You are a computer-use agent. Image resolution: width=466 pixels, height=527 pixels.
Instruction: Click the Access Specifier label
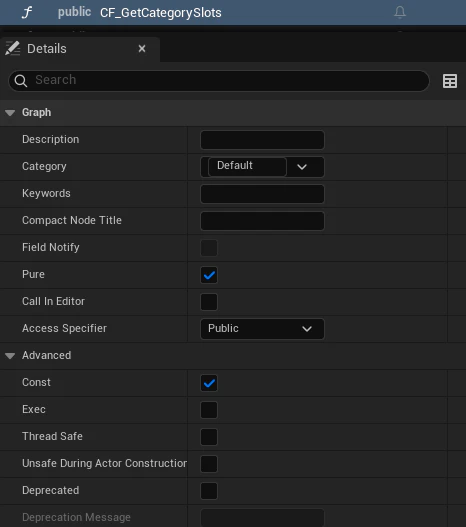click(65, 328)
